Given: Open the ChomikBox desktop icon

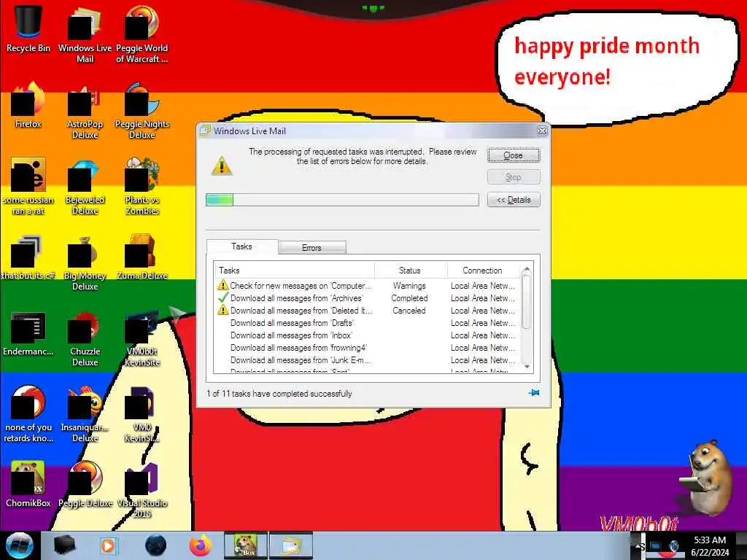Looking at the screenshot, I should [28, 484].
